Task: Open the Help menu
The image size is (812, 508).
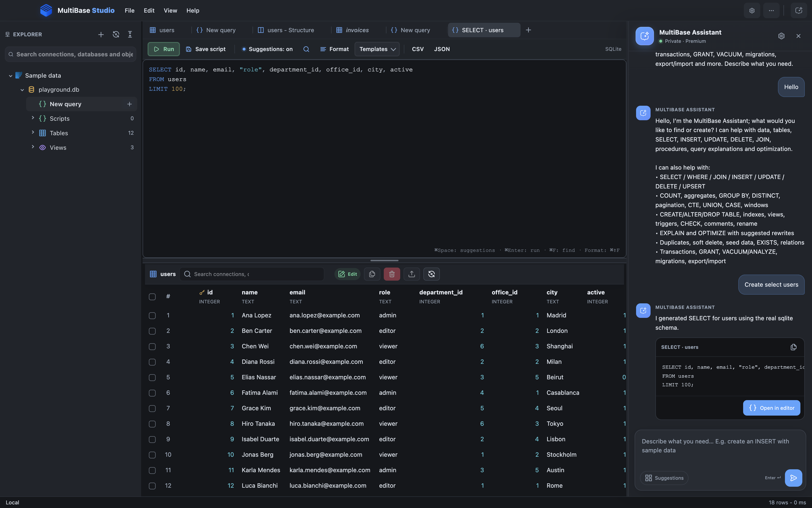Action: 193,10
